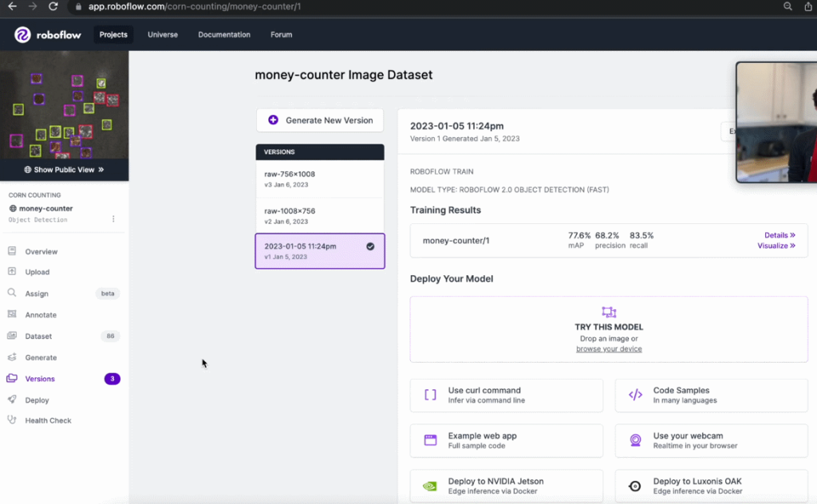Click the money-counter/1 model name
This screenshot has width=817, height=504.
click(x=456, y=241)
